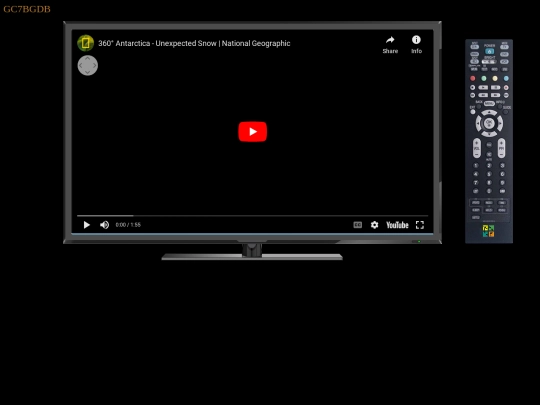The width and height of the screenshot is (540, 405).
Task: Click number 0 on the remote keypad
Action: [x=489, y=191]
